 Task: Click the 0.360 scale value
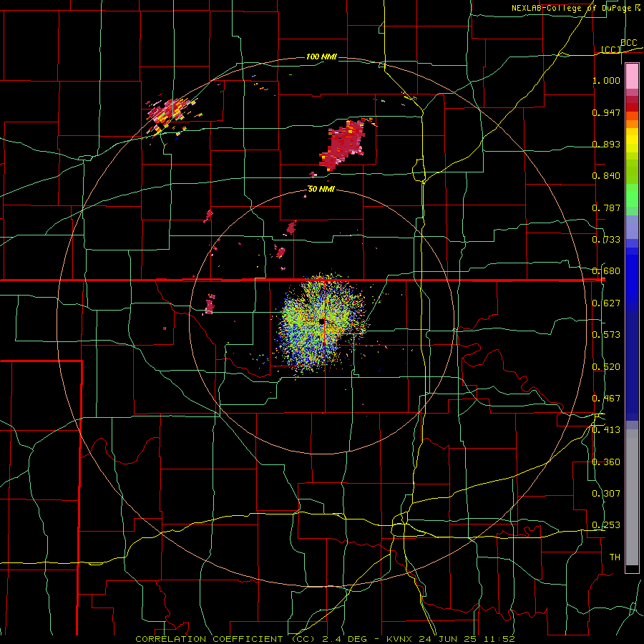[x=606, y=462]
